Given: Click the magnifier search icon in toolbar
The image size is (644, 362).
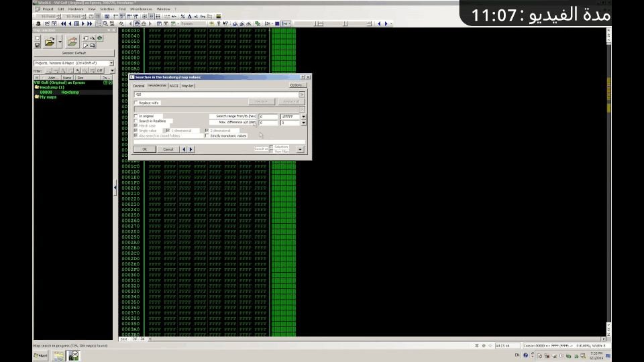Looking at the screenshot, I should click(105, 24).
